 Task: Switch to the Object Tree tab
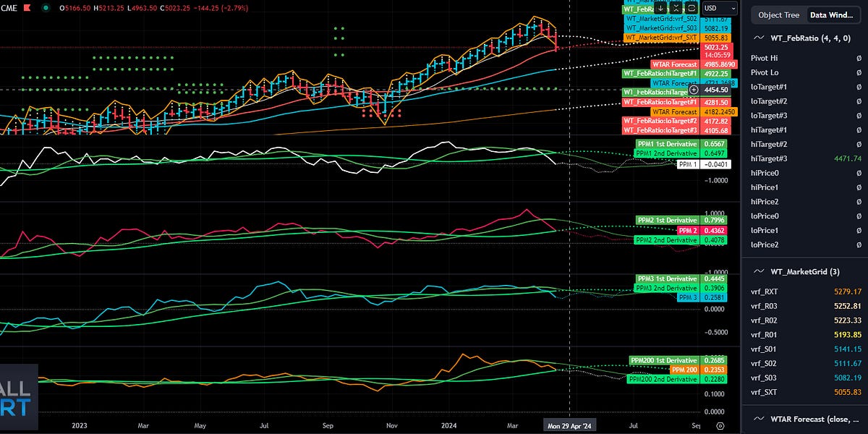(x=779, y=14)
